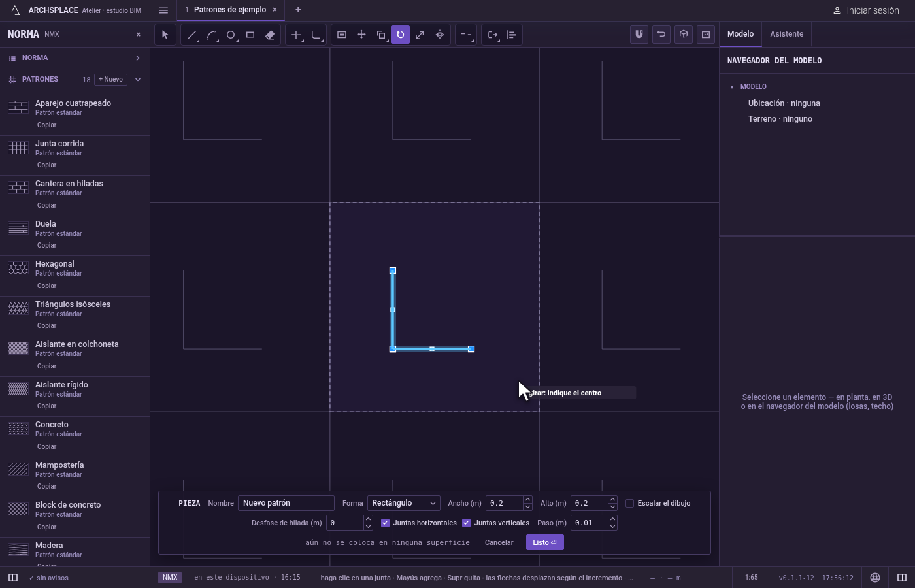Select the Modelo tab
This screenshot has width=915, height=588.
click(740, 34)
